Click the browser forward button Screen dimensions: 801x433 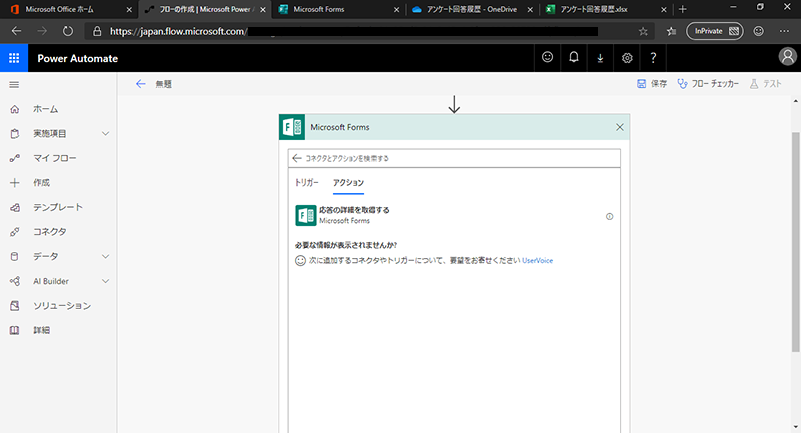(42, 31)
